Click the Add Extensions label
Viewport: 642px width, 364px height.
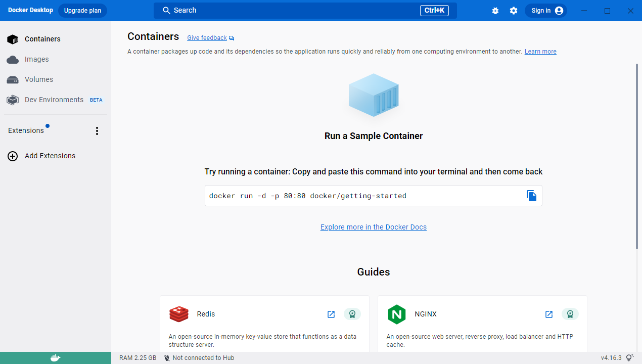50,156
